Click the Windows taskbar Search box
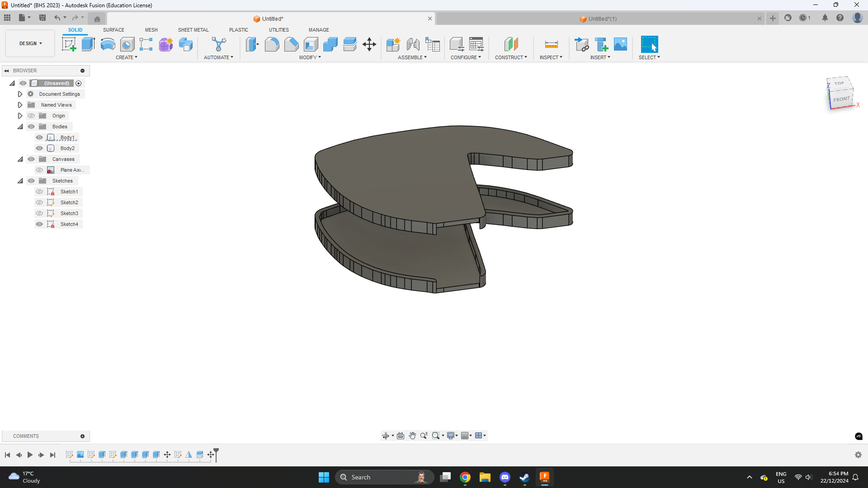This screenshot has width=868, height=488. [x=384, y=477]
